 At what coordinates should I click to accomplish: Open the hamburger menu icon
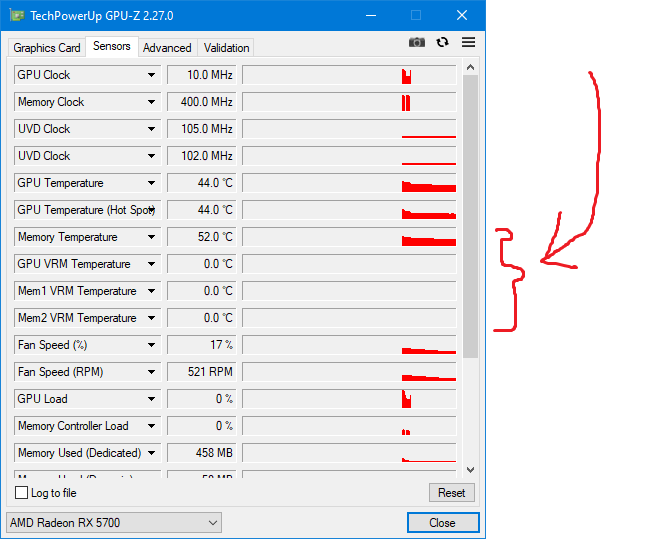[468, 42]
